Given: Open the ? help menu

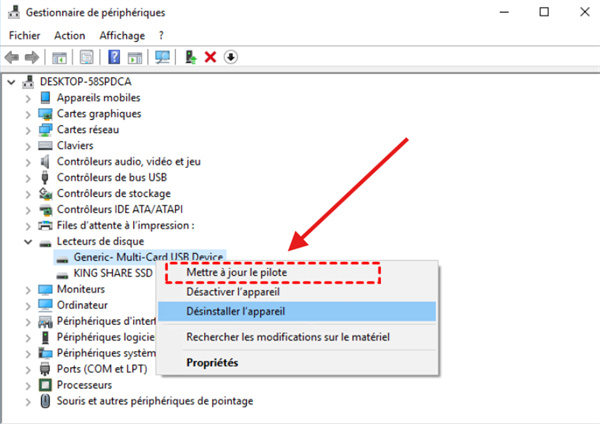Looking at the screenshot, I should [161, 36].
